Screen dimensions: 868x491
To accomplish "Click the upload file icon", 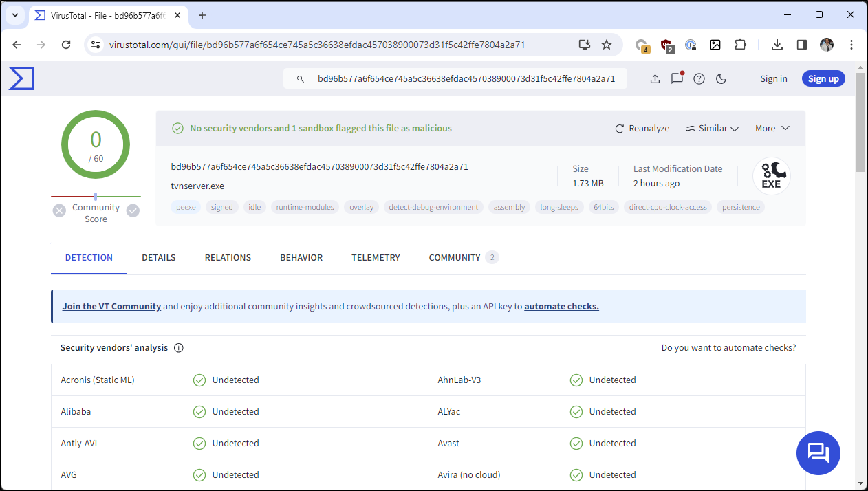I will [x=655, y=79].
